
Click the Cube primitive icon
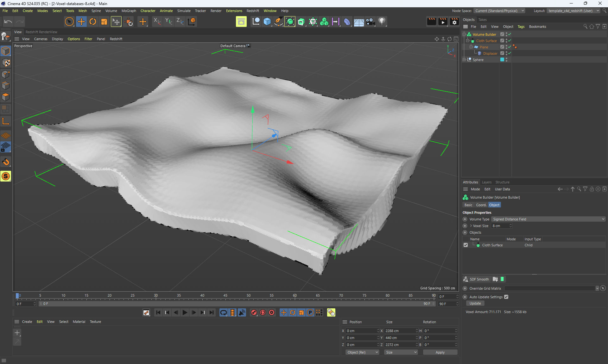[x=267, y=22]
